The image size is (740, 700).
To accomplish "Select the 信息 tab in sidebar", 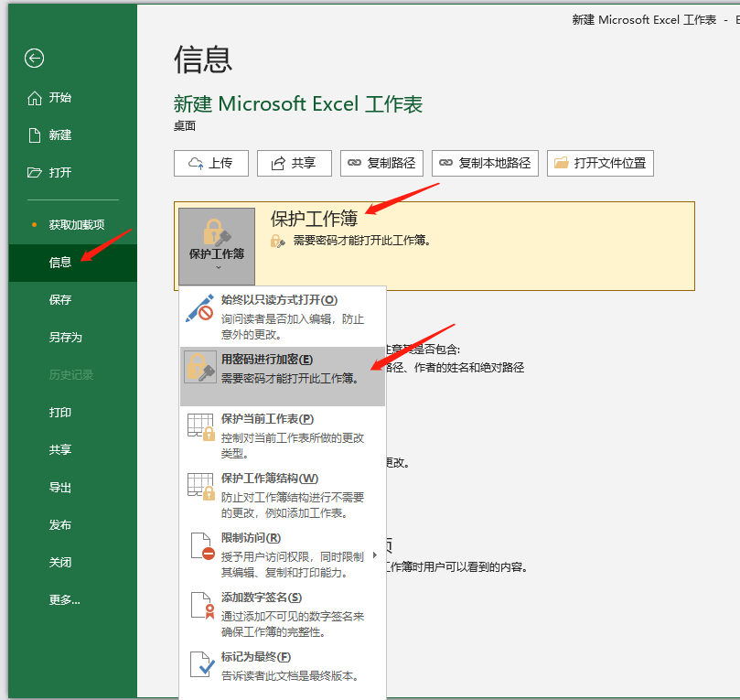I will coord(72,263).
